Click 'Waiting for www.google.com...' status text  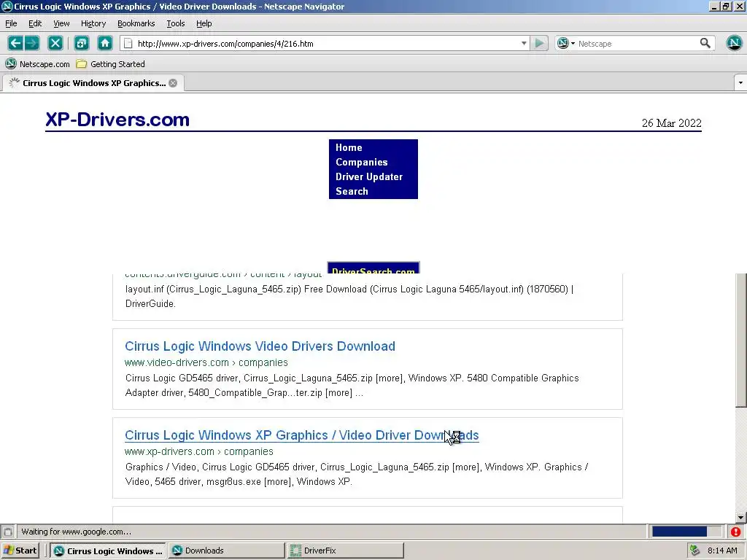point(76,532)
